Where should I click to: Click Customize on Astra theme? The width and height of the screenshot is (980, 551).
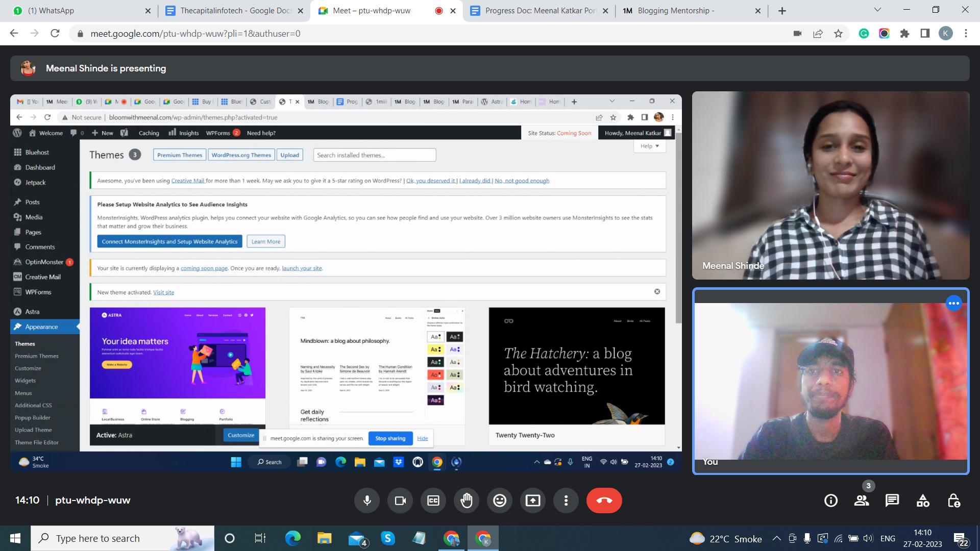click(241, 435)
